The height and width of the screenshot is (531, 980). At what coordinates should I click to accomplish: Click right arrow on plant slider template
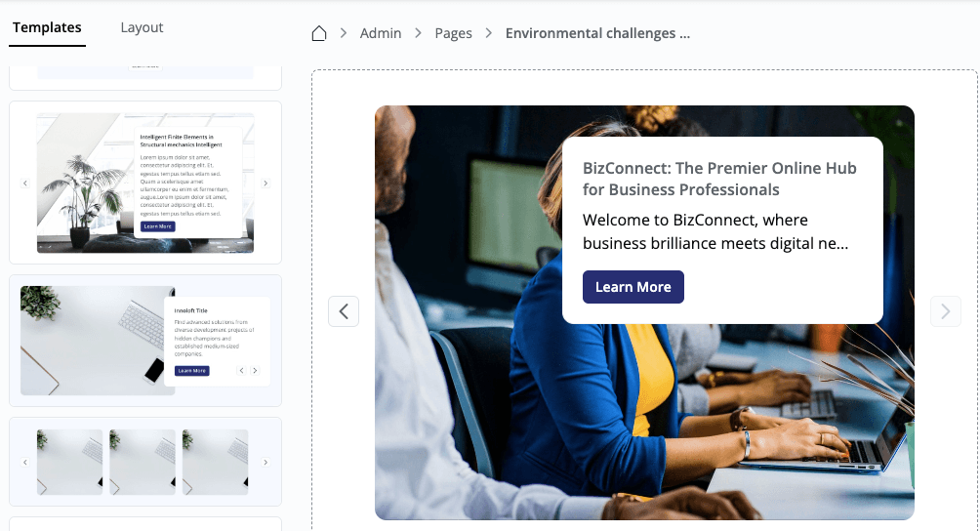tap(265, 184)
